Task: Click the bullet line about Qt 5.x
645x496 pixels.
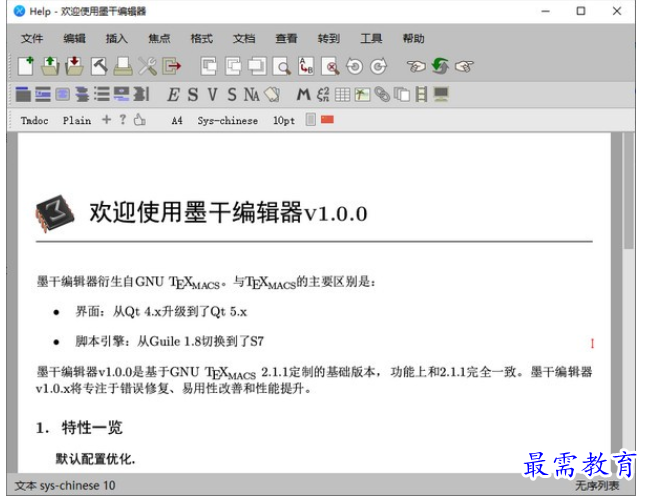Action: [x=161, y=311]
